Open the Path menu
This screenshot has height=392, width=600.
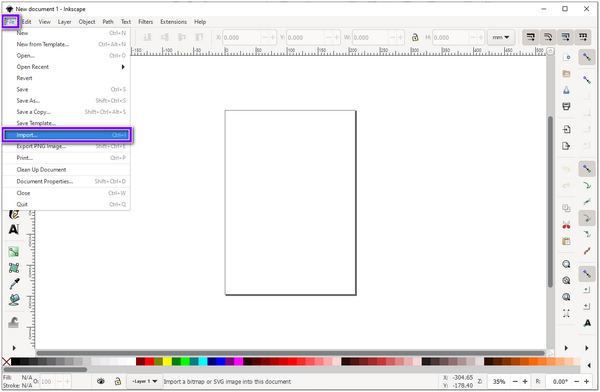[x=108, y=22]
